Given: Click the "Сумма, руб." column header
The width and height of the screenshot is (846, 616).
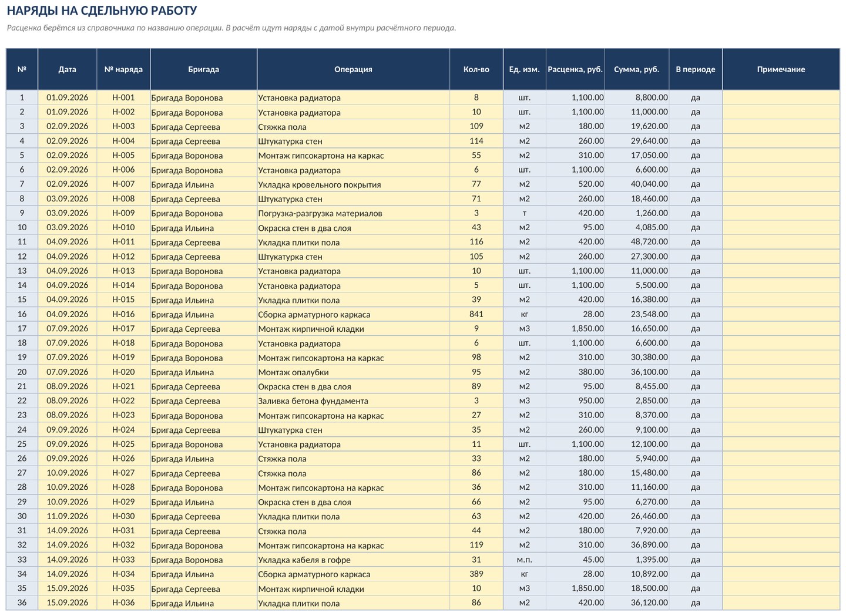Looking at the screenshot, I should pyautogui.click(x=636, y=69).
